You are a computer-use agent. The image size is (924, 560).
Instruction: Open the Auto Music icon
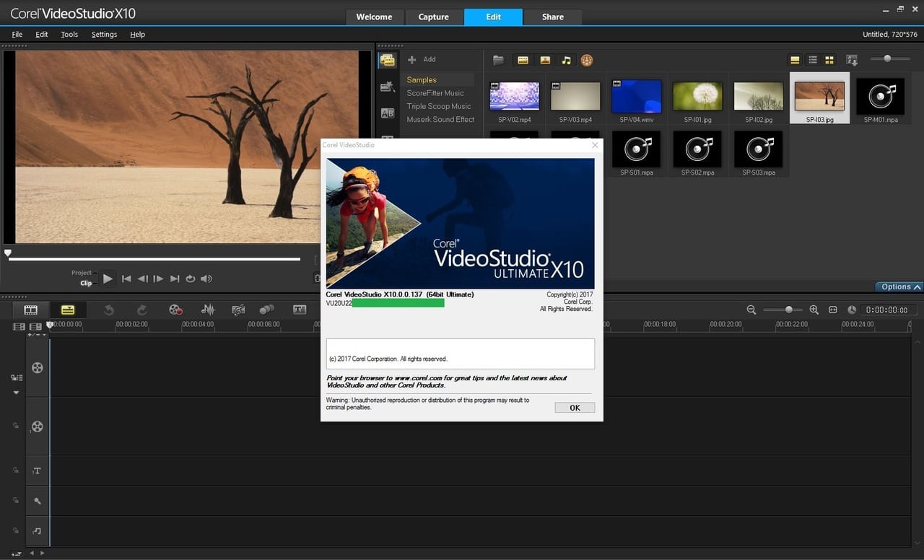(238, 310)
